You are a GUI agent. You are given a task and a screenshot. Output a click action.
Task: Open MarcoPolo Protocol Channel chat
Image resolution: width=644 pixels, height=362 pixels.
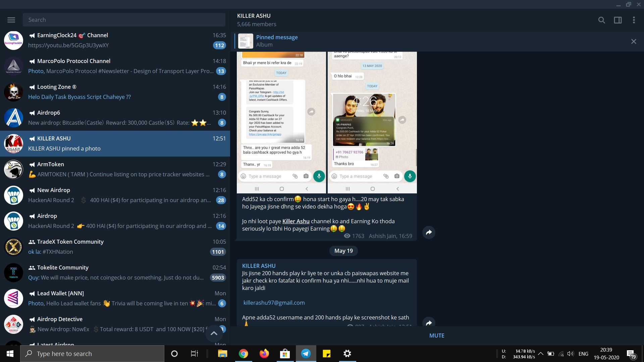tap(115, 66)
